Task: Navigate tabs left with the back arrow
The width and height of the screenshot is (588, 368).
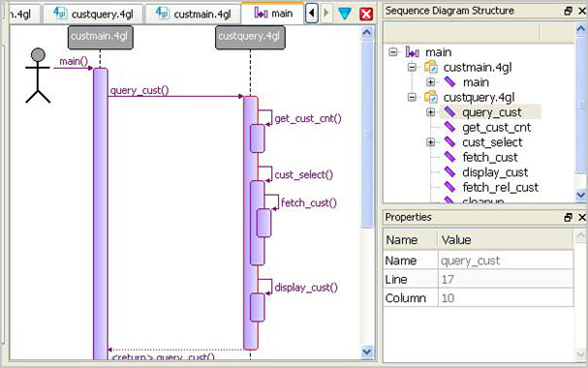Action: 311,14
